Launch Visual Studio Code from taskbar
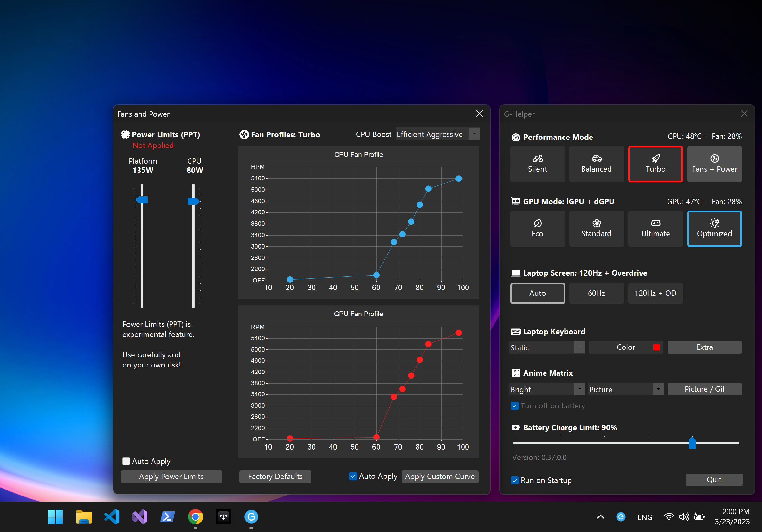The height and width of the screenshot is (532, 762). 112,517
